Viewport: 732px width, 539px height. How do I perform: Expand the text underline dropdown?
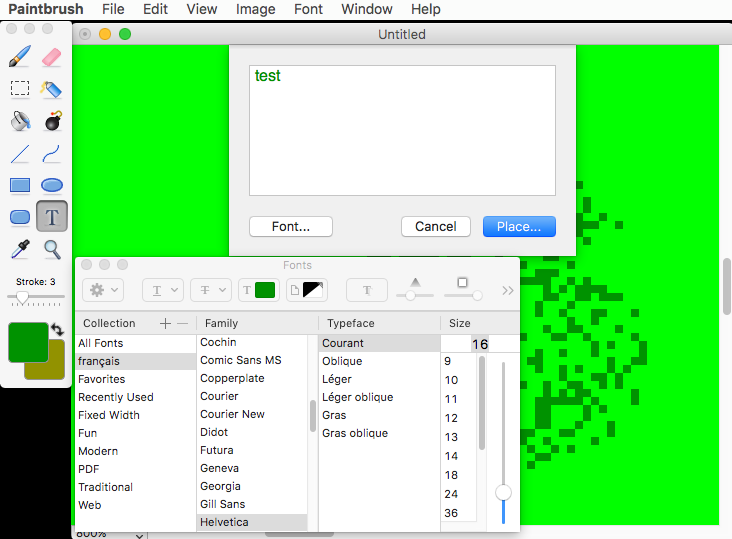pyautogui.click(x=162, y=290)
